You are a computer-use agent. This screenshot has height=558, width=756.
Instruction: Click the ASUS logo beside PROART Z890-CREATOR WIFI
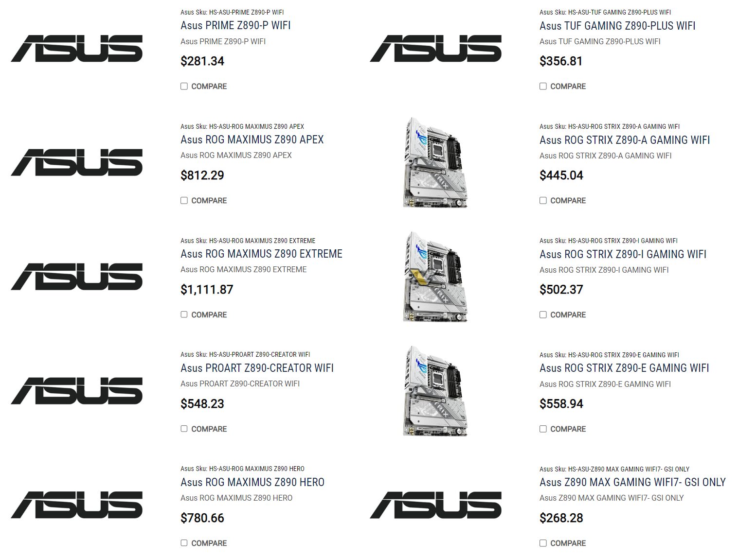77,391
